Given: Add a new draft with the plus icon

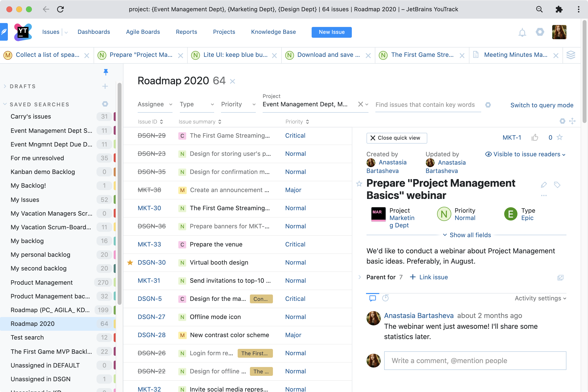Looking at the screenshot, I should tap(105, 86).
